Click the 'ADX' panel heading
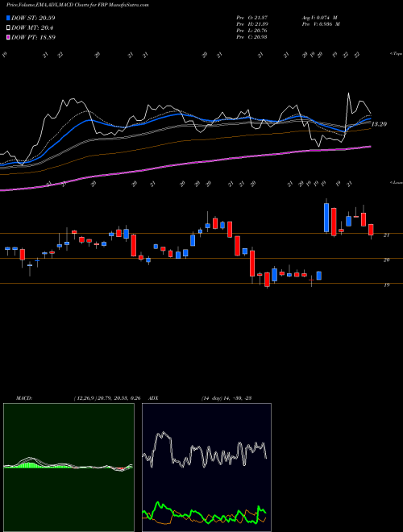 (154, 398)
